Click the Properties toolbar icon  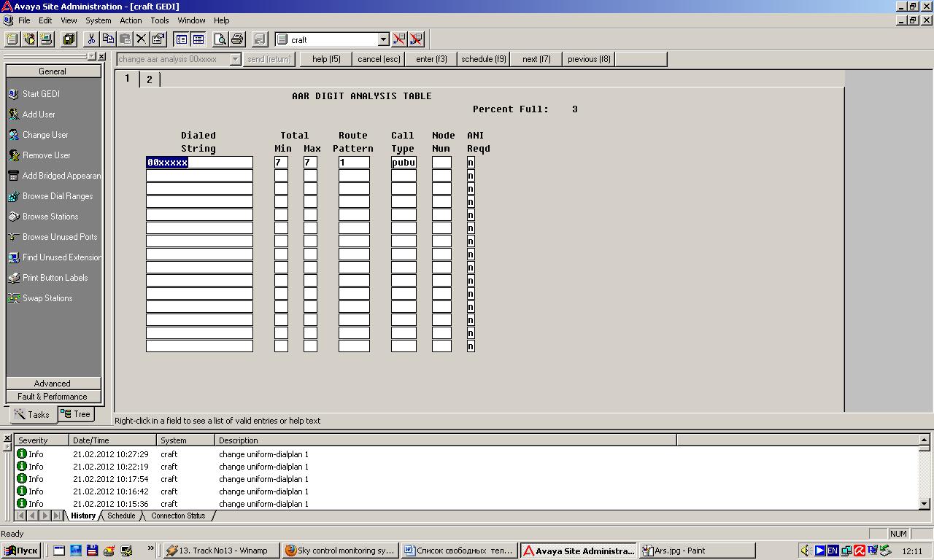158,39
